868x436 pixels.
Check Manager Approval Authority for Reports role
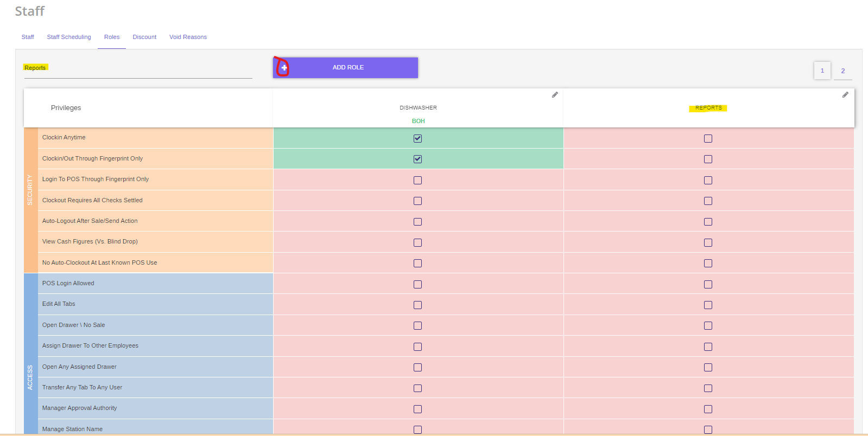[x=708, y=409]
